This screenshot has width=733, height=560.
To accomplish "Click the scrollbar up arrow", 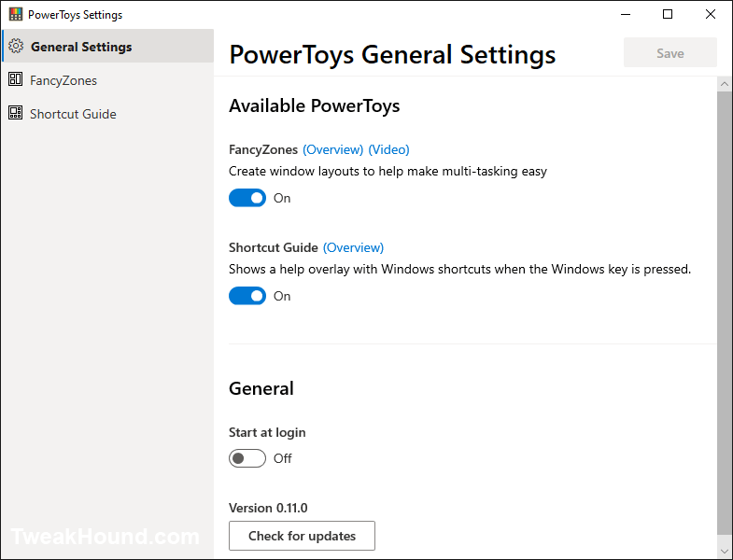I will coord(725,84).
